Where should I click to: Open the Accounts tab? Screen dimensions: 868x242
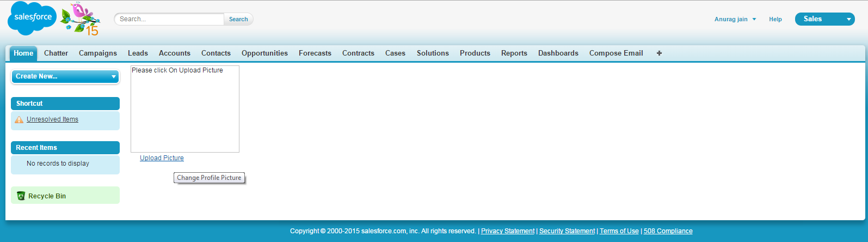click(175, 53)
